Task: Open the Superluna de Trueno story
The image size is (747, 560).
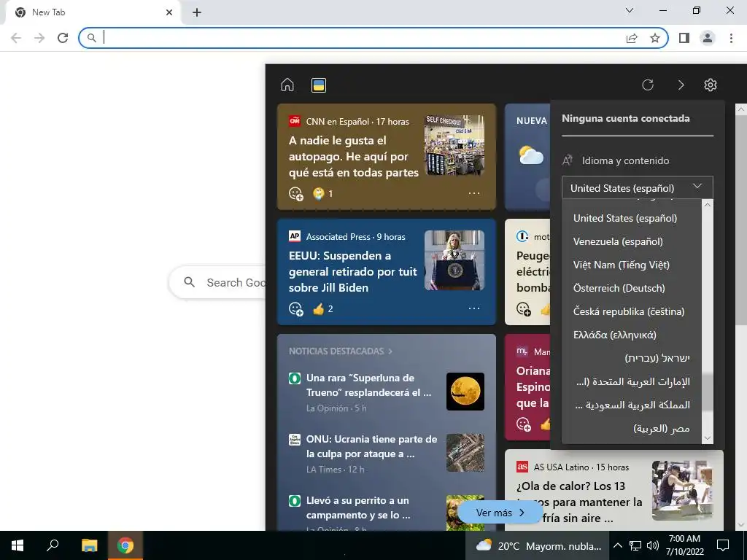Action: pyautogui.click(x=368, y=385)
